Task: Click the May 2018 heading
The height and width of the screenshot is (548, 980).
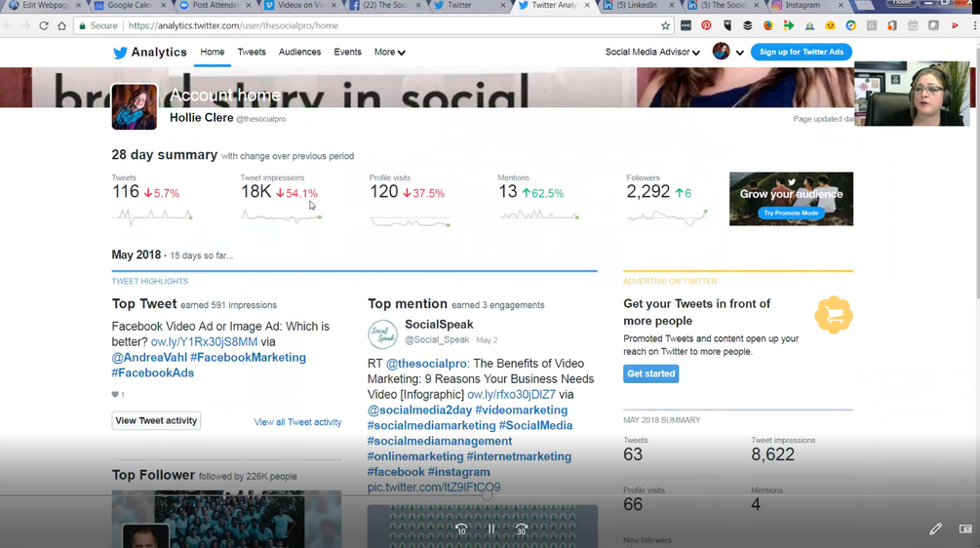Action: pos(137,254)
